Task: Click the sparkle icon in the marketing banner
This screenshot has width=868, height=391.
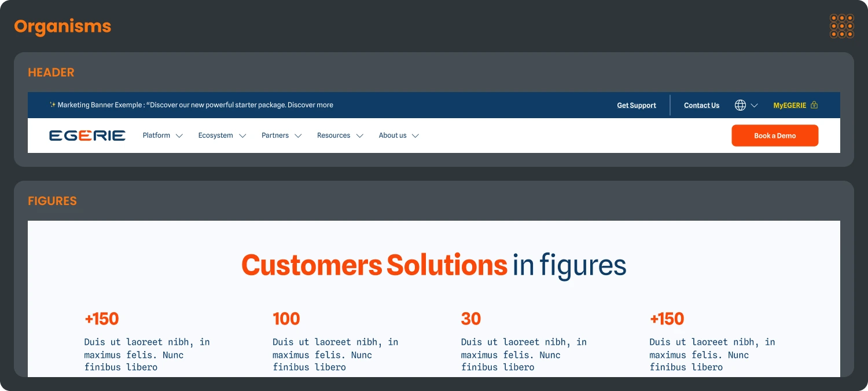Action: (52, 105)
